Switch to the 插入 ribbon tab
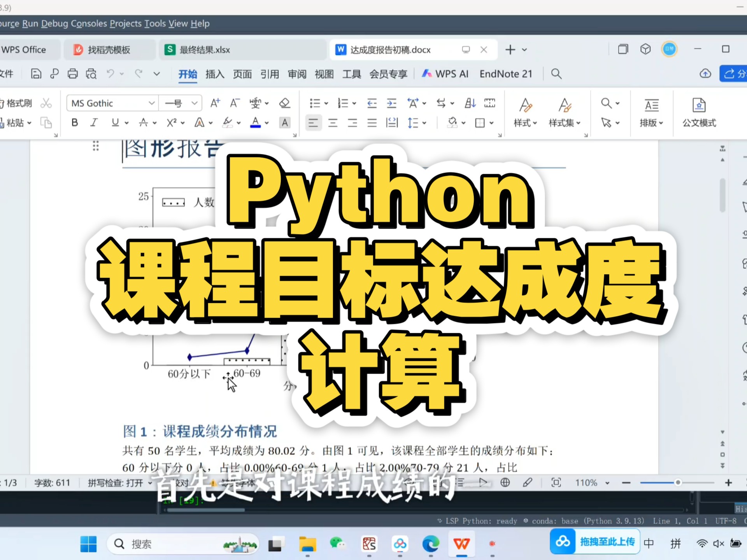Screen dimensions: 747x560 214,74
